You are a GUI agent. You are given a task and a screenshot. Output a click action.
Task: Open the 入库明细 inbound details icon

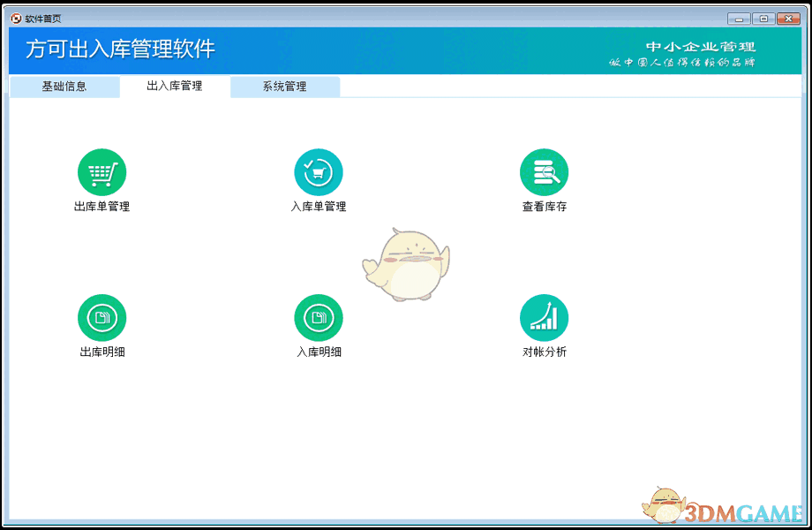click(319, 319)
